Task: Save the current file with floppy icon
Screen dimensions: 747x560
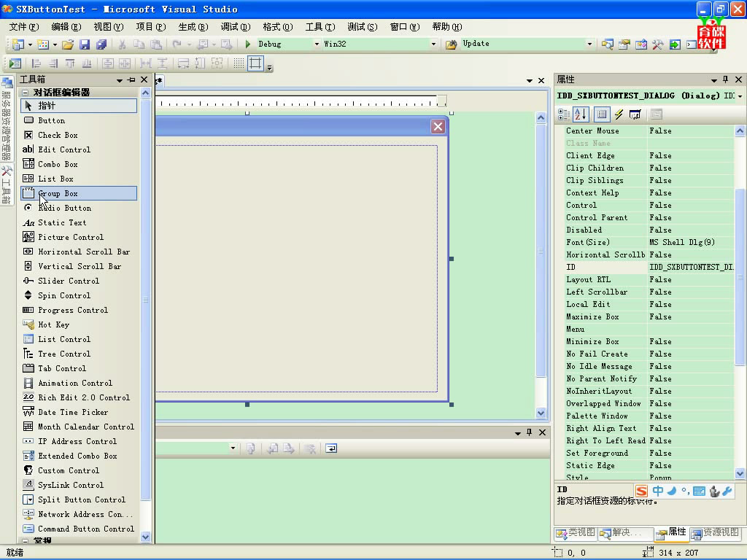Action: pyautogui.click(x=85, y=44)
